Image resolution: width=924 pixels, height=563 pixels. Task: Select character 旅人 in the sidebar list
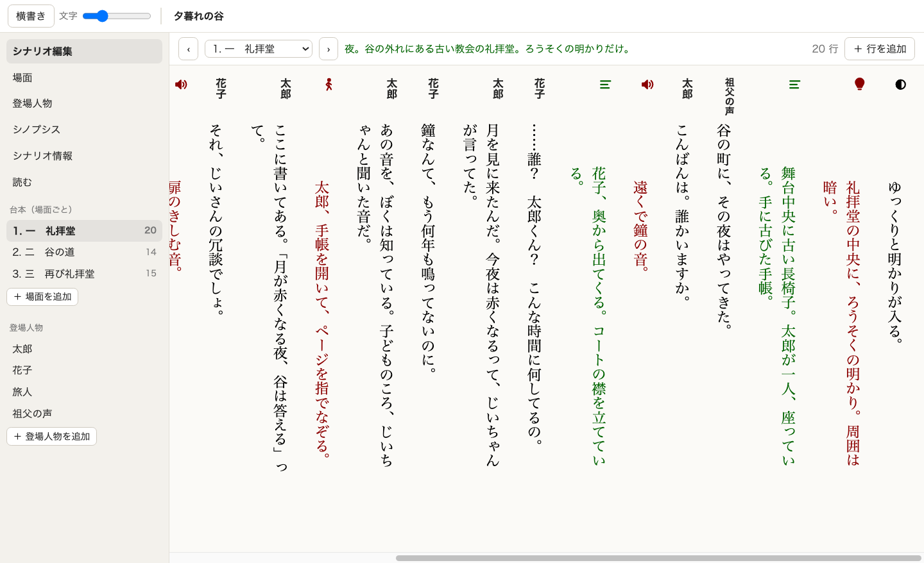pos(84,392)
